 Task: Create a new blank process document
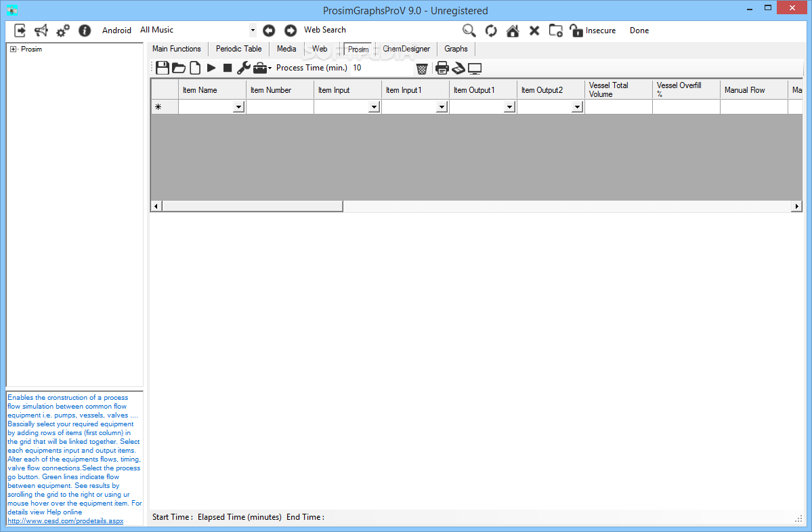click(195, 68)
